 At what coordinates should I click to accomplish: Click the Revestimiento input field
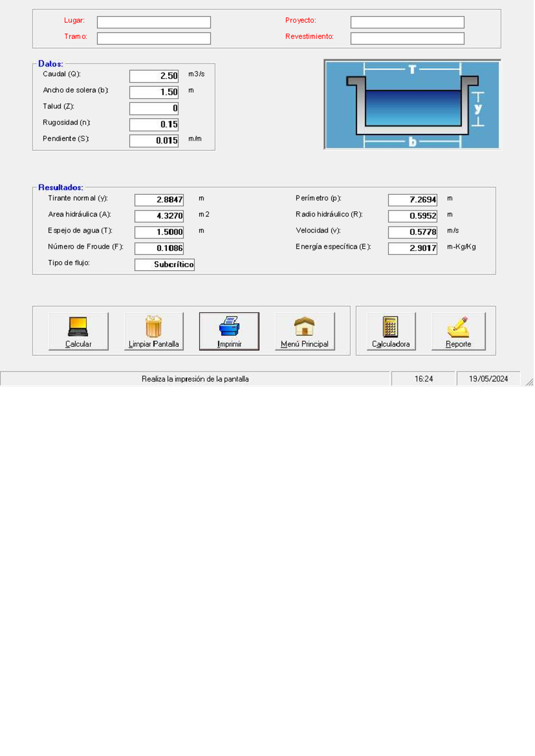point(407,39)
